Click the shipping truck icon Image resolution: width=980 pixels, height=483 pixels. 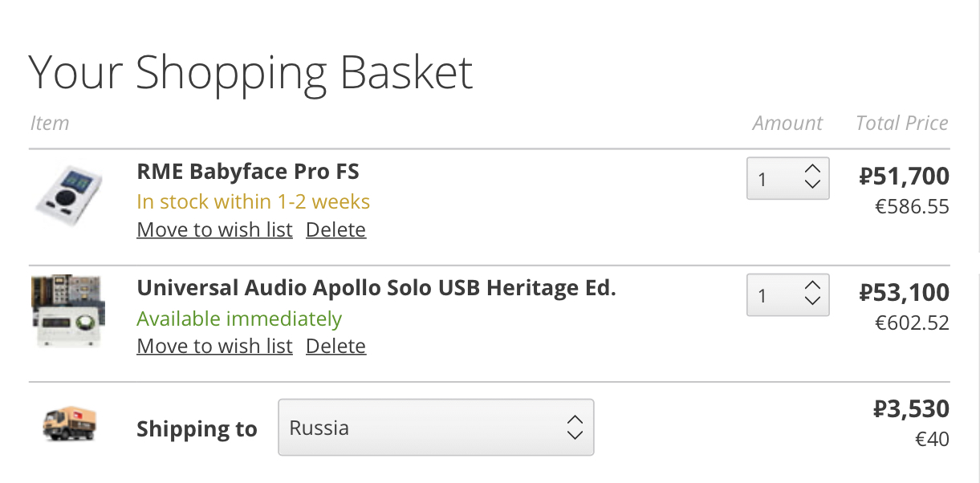70,424
